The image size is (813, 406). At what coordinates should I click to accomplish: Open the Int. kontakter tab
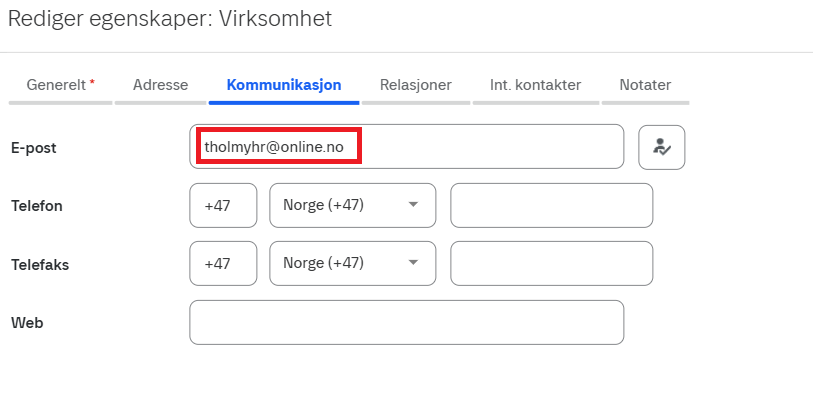click(535, 85)
